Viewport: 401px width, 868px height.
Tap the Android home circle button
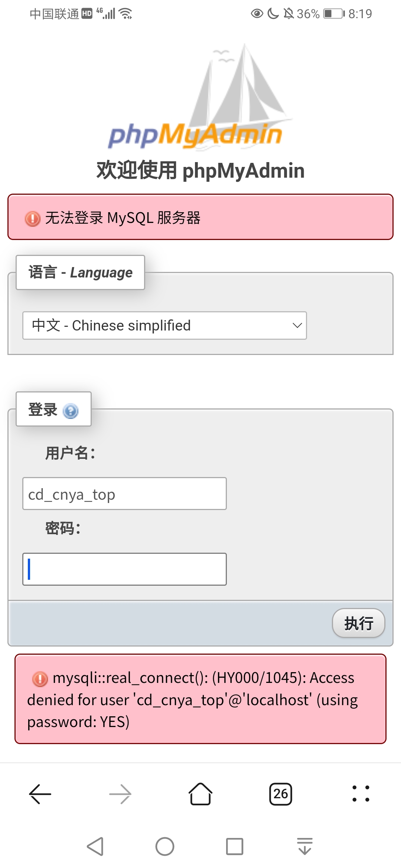[x=164, y=847]
